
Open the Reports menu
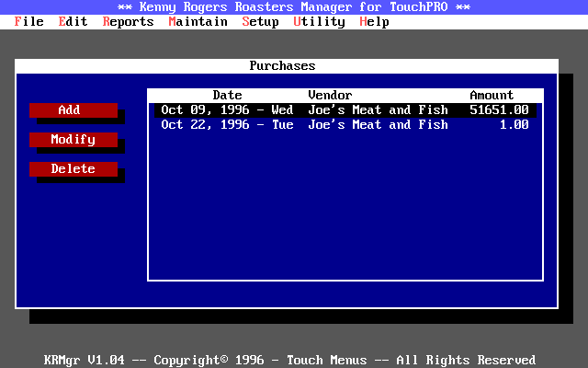(x=129, y=22)
